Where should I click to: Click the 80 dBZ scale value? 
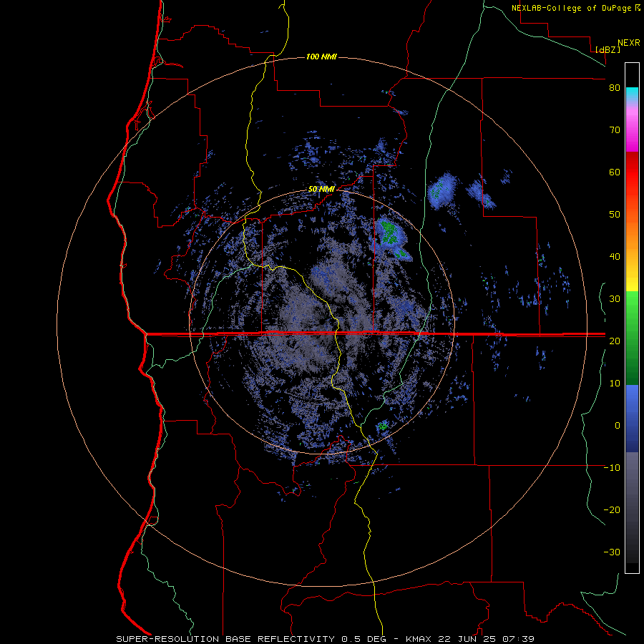pos(615,88)
